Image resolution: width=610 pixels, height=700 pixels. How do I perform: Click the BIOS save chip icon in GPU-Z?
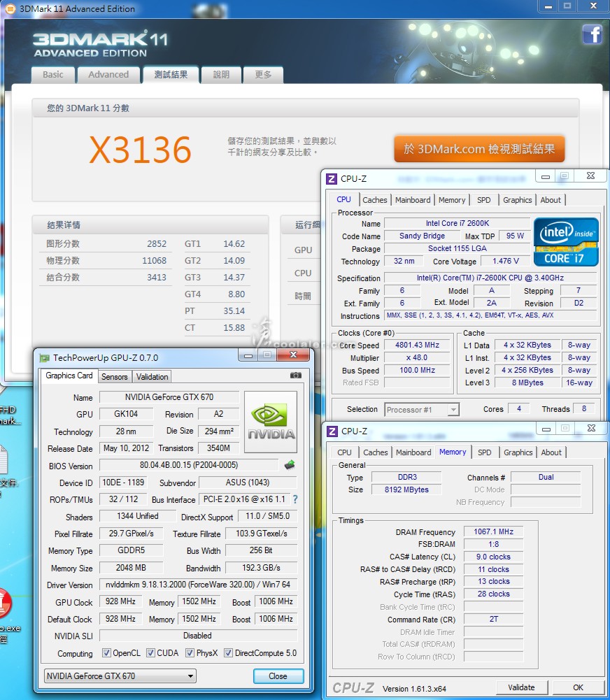[290, 465]
